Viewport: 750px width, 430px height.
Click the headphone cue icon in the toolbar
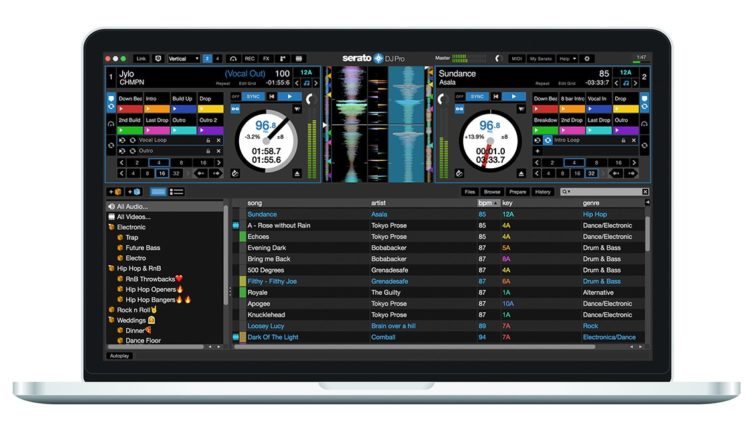[233, 59]
